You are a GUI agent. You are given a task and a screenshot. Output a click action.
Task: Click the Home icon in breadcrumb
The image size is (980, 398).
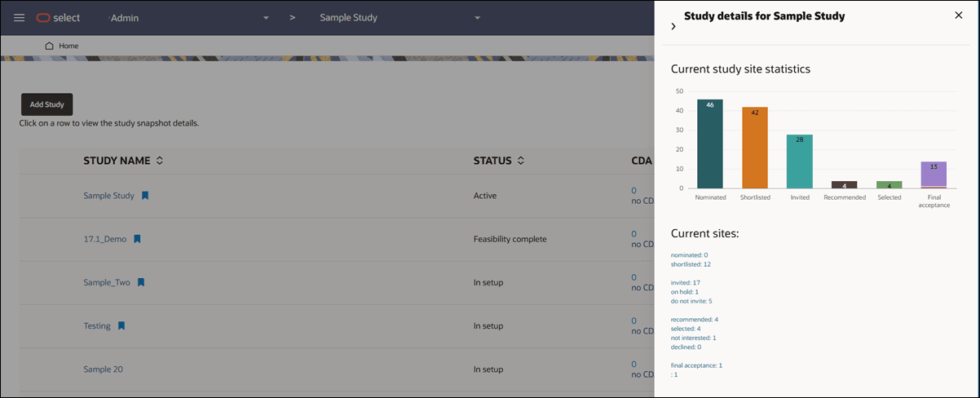click(x=50, y=46)
